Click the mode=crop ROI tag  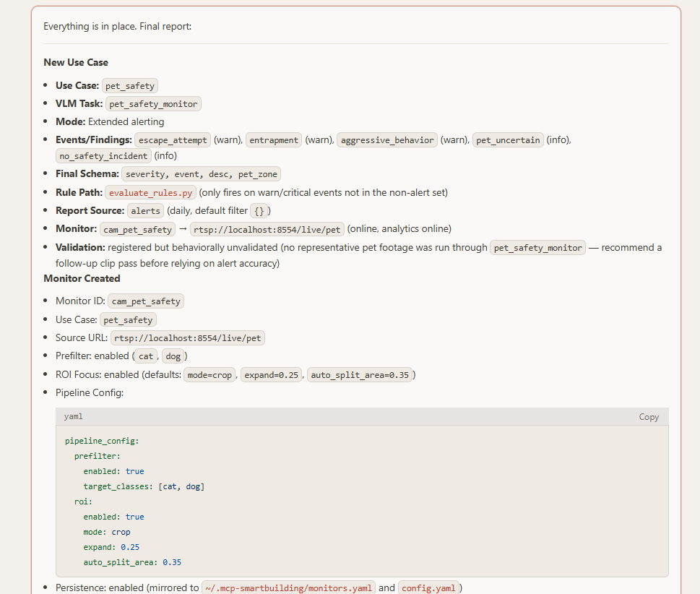coord(209,375)
